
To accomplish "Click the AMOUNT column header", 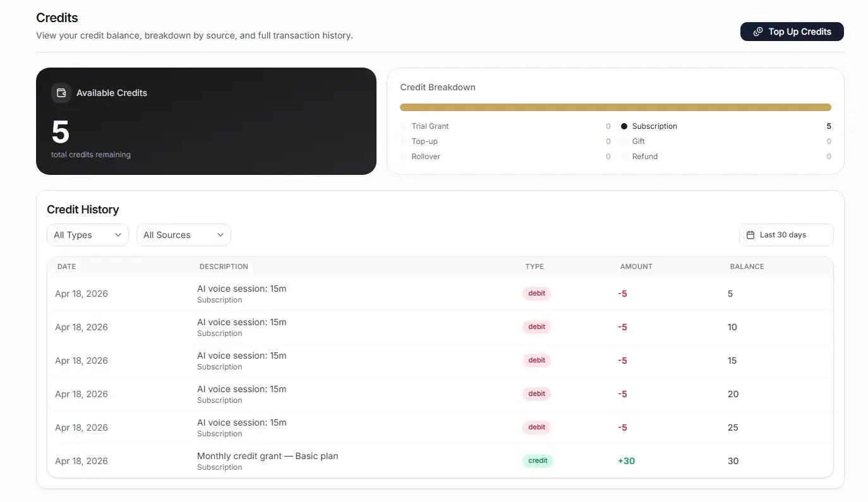I will [x=636, y=266].
